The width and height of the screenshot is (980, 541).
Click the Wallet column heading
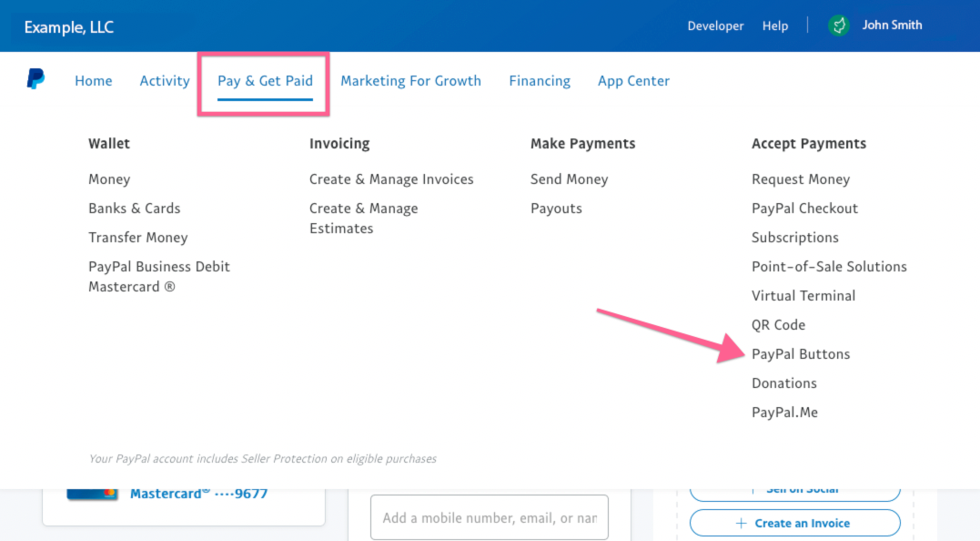click(109, 143)
